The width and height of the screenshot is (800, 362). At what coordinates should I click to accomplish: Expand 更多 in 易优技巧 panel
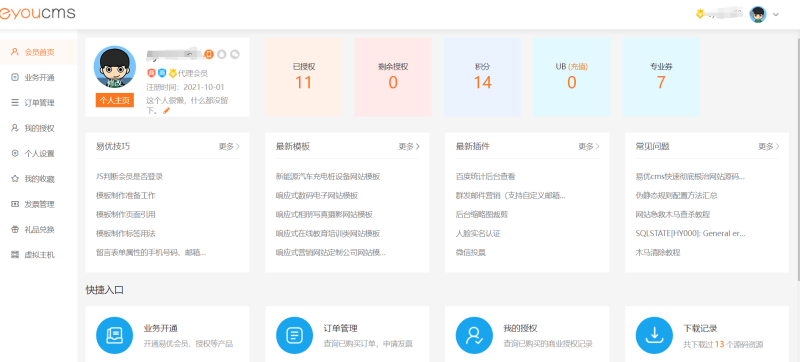tap(229, 146)
